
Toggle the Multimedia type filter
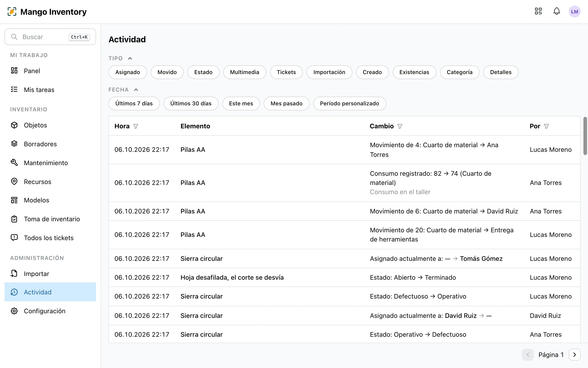tap(245, 72)
